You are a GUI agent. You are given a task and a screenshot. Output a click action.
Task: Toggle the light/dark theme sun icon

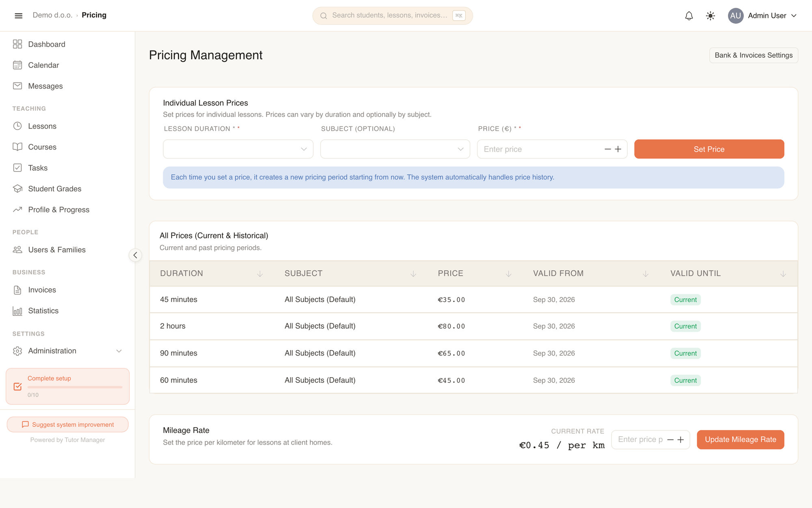(x=710, y=16)
